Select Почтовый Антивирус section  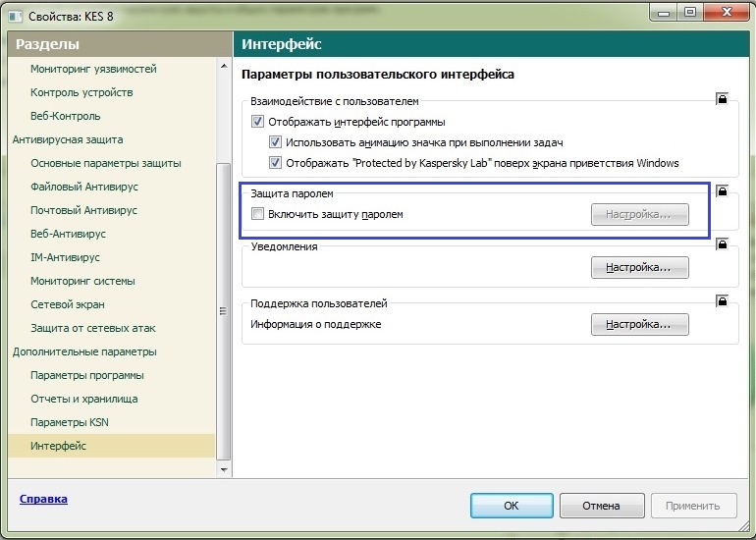click(x=83, y=211)
